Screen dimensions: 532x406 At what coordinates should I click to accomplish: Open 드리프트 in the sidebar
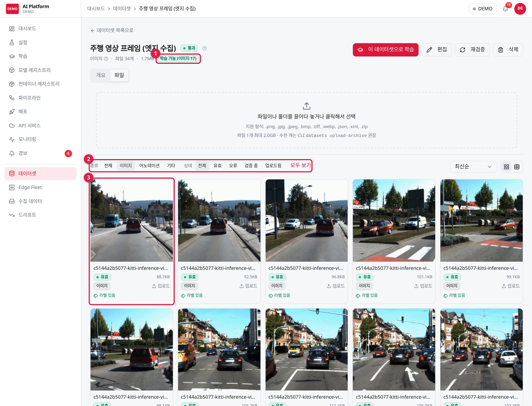(x=40, y=215)
